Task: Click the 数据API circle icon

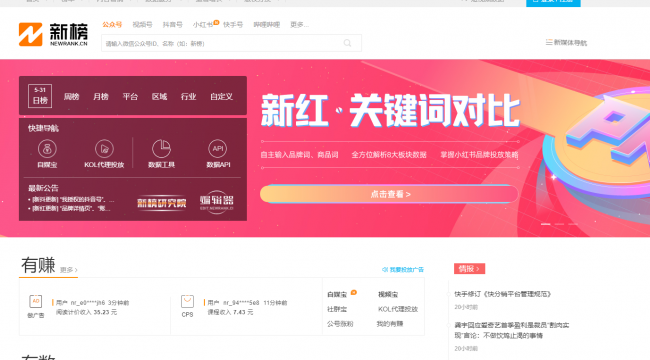Action: tap(218, 148)
